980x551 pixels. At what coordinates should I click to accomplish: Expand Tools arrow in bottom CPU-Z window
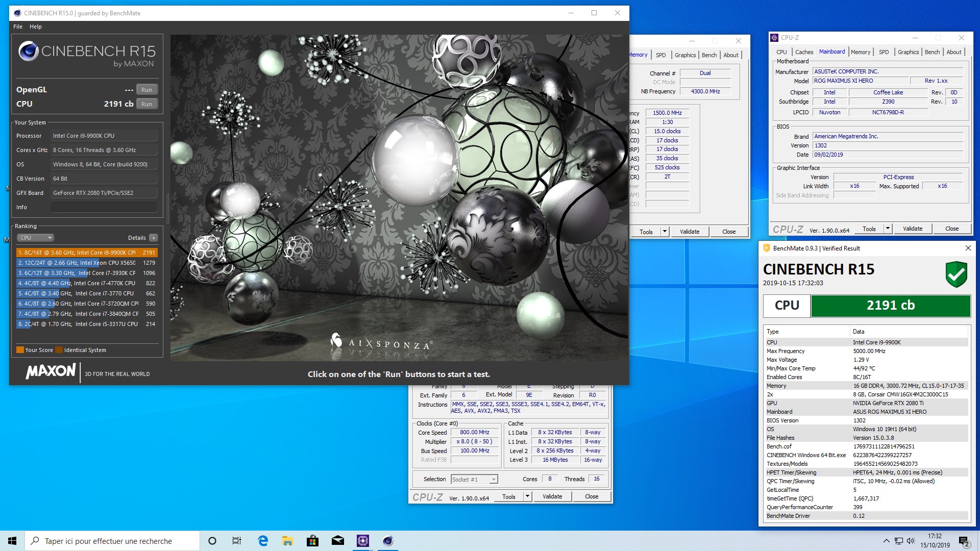[x=527, y=497]
